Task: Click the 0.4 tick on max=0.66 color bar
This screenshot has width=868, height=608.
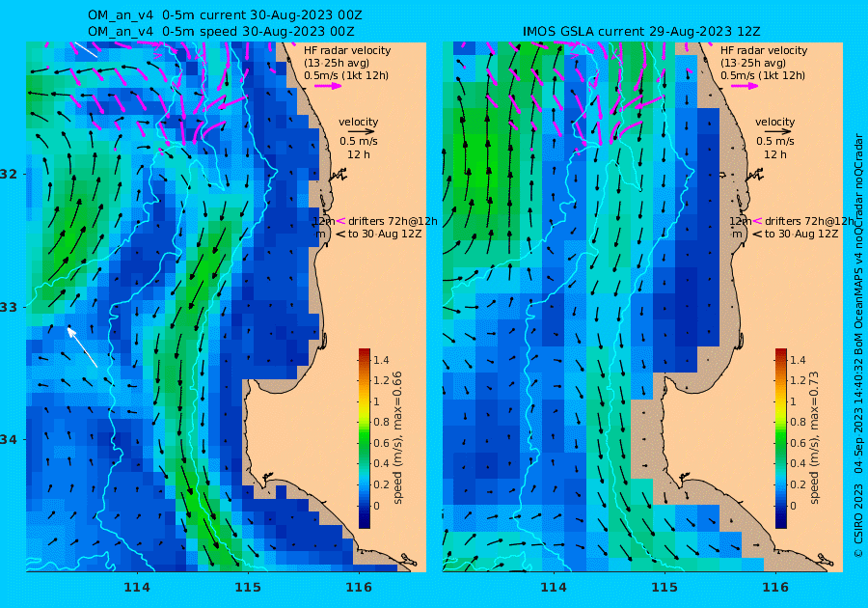Action: pyautogui.click(x=381, y=464)
